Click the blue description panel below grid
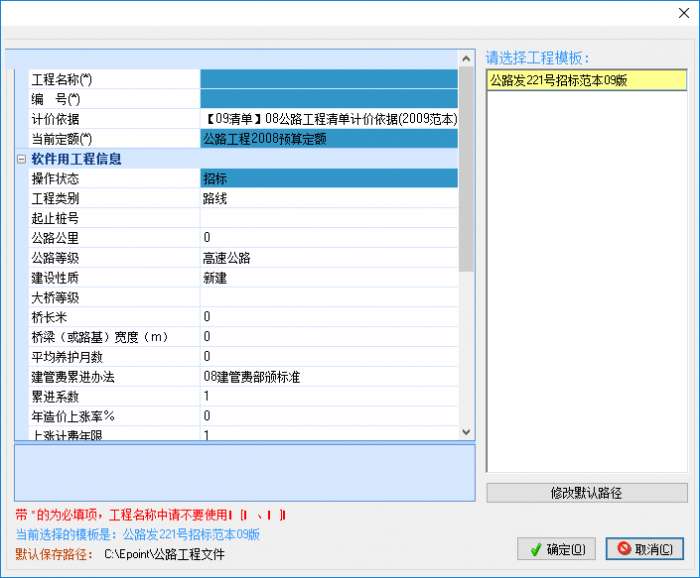Viewport: 700px width, 578px height. [x=245, y=473]
